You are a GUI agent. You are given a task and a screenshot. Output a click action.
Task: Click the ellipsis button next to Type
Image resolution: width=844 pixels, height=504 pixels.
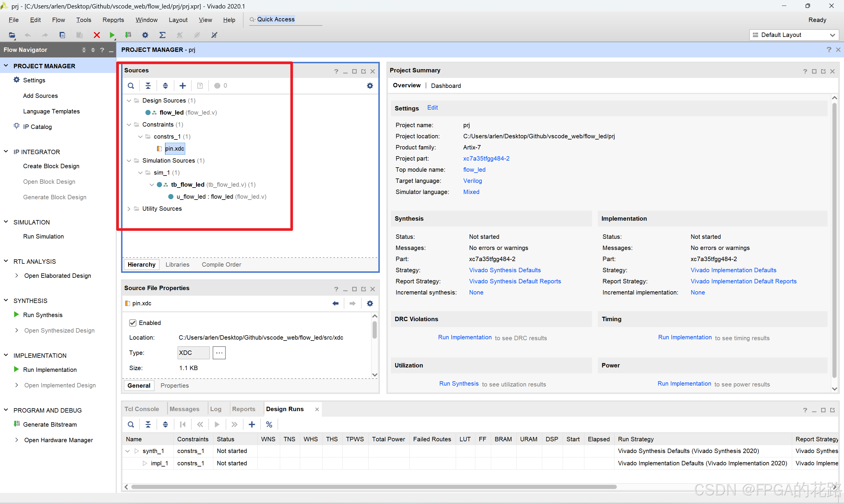tap(219, 353)
